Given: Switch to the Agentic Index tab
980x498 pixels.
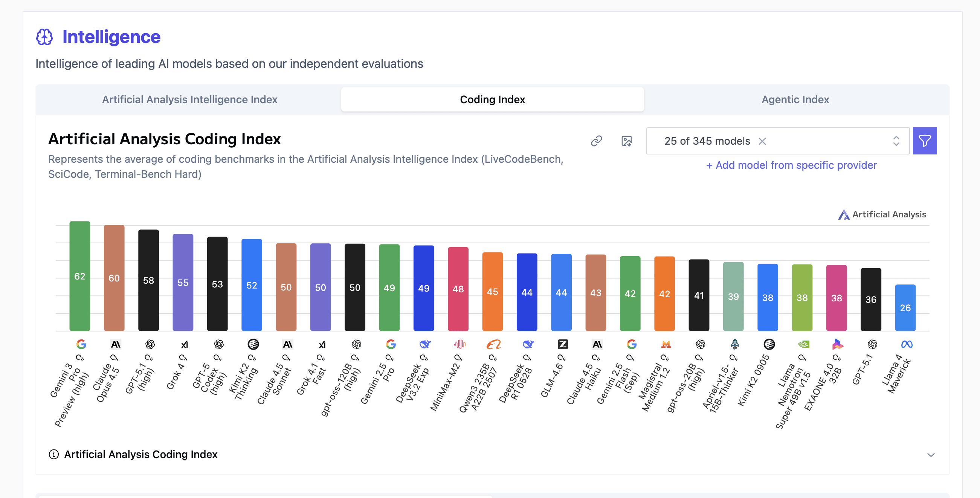Looking at the screenshot, I should 795,99.
